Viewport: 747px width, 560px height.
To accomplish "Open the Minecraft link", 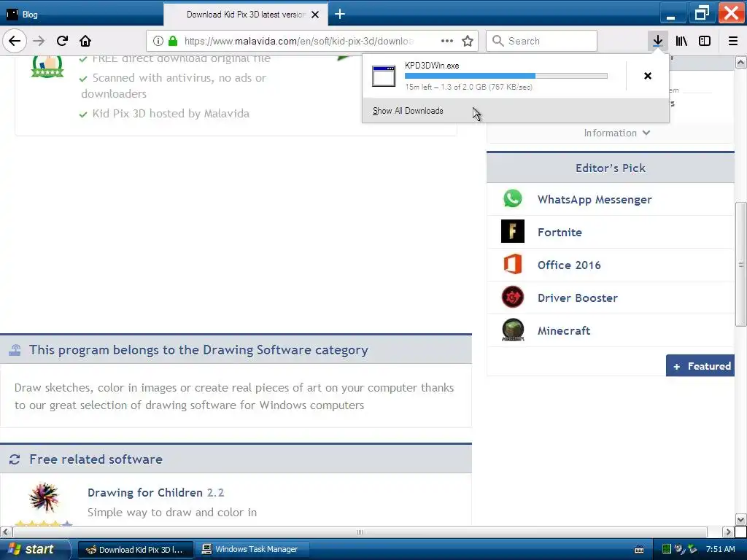I will click(x=564, y=331).
